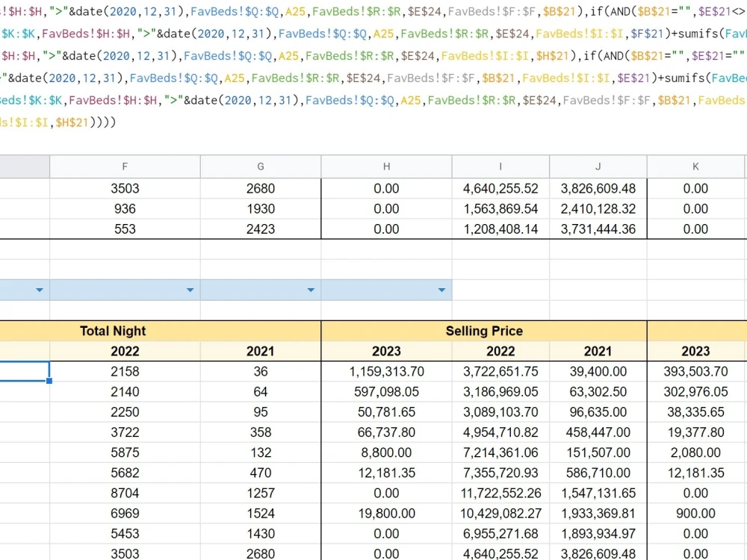Select cell with value 393,503.70
Viewport: 747px width, 560px height.
(695, 371)
